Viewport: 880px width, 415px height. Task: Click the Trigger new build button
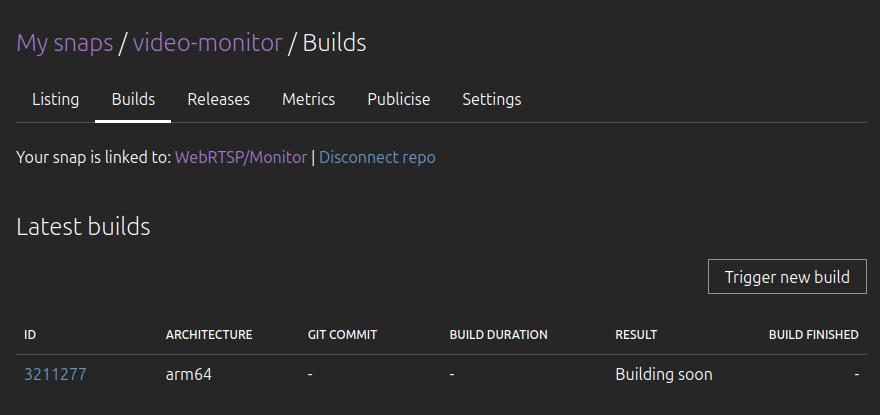click(x=787, y=277)
